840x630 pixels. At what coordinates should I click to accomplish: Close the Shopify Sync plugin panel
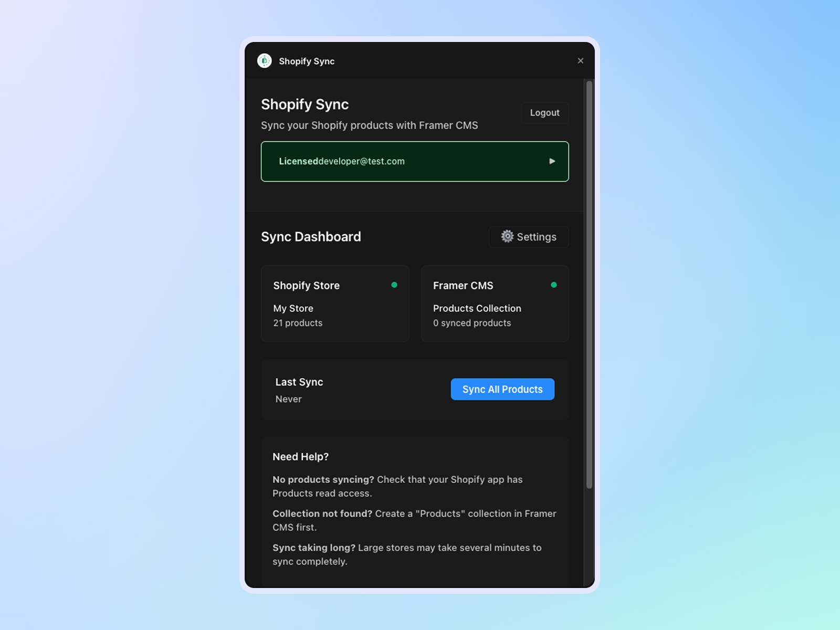580,60
